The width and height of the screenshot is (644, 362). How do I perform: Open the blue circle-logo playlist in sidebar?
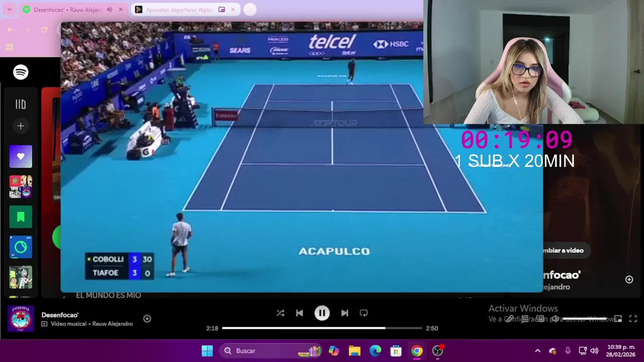coord(21,247)
